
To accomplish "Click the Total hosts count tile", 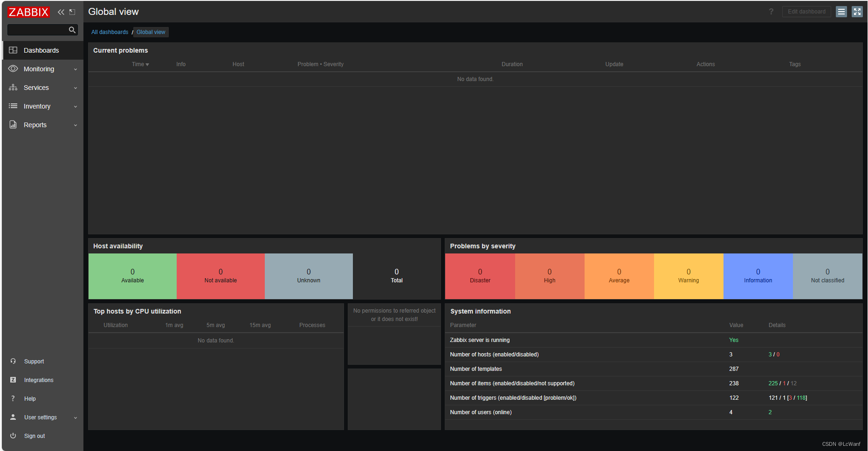I will pos(397,276).
